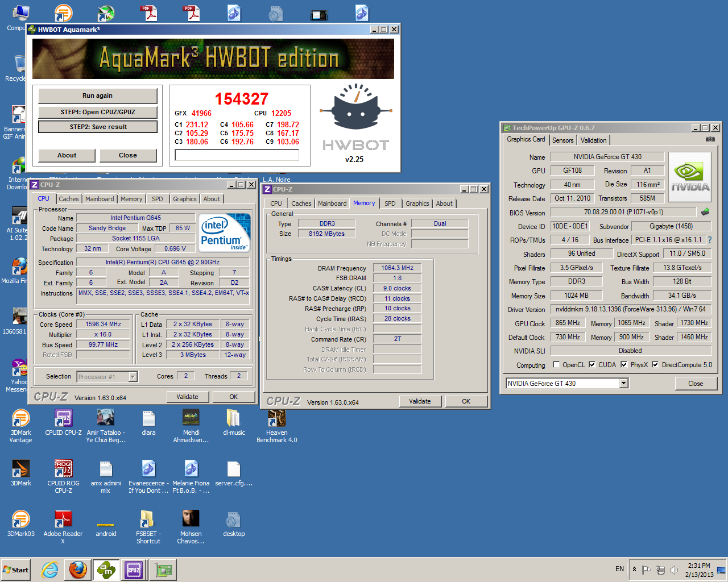Switch to the Sensors tab in GPU-Z
Viewport: 728px width, 582px height.
coord(562,140)
